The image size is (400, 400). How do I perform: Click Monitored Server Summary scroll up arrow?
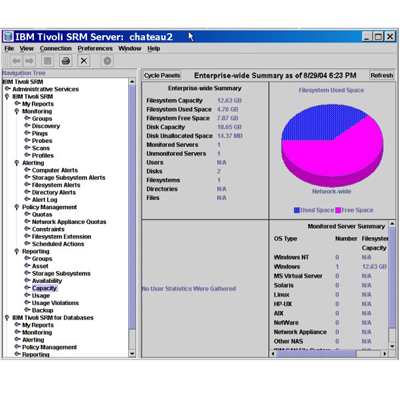[x=392, y=224]
